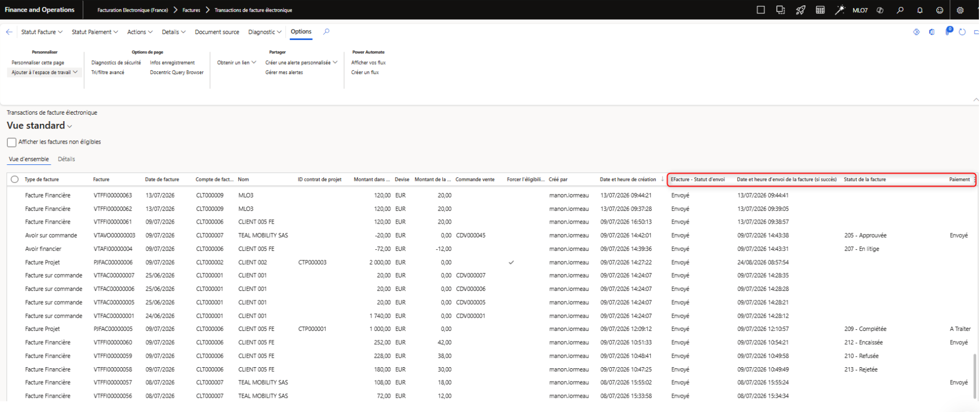
Task: Click Afficher vos flux
Action: [368, 63]
